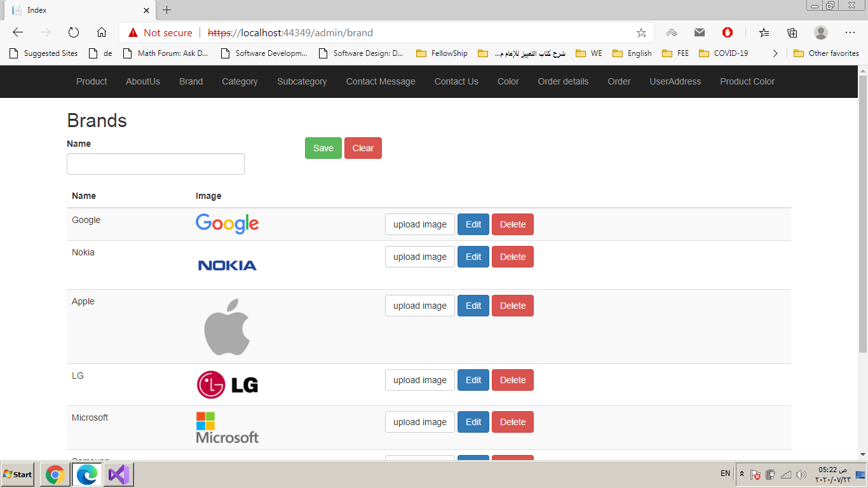Open the WE favorites folder
868x488 pixels.
(589, 53)
